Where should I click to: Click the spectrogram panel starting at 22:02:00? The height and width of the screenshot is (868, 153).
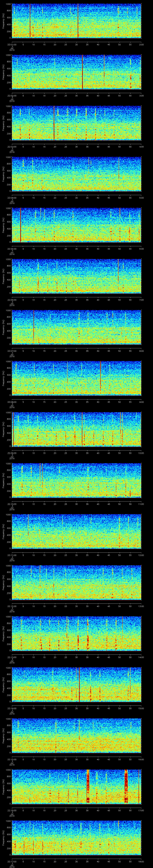click(x=77, y=72)
